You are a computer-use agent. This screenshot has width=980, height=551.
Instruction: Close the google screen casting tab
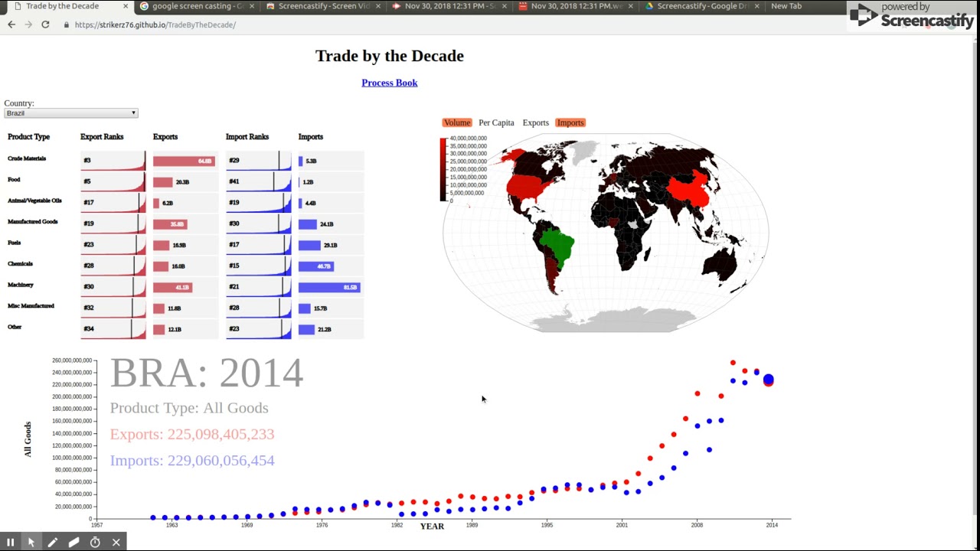tap(251, 6)
